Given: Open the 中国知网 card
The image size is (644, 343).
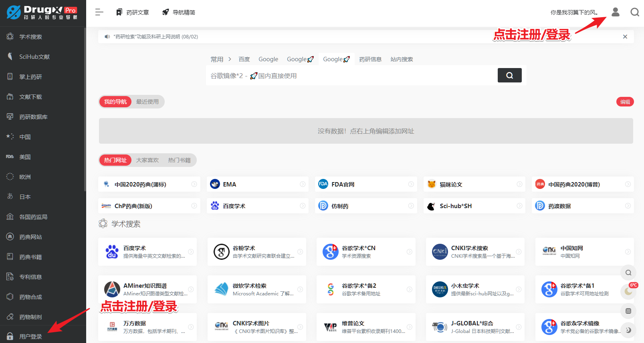Looking at the screenshot, I should click(584, 252).
